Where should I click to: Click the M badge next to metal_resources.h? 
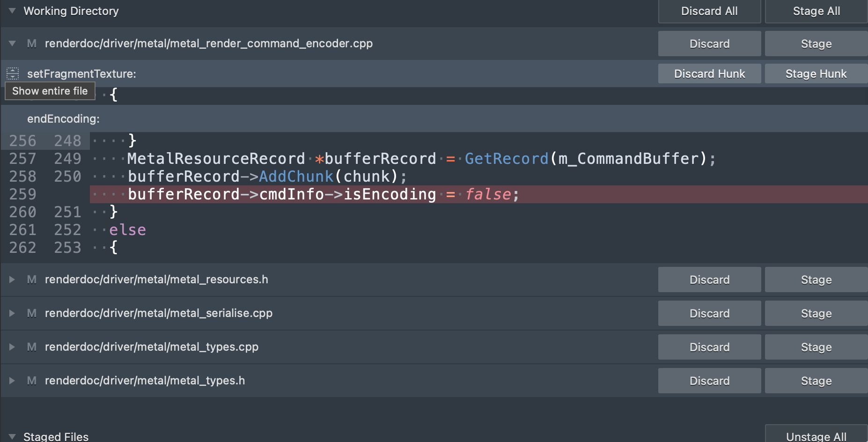click(31, 279)
